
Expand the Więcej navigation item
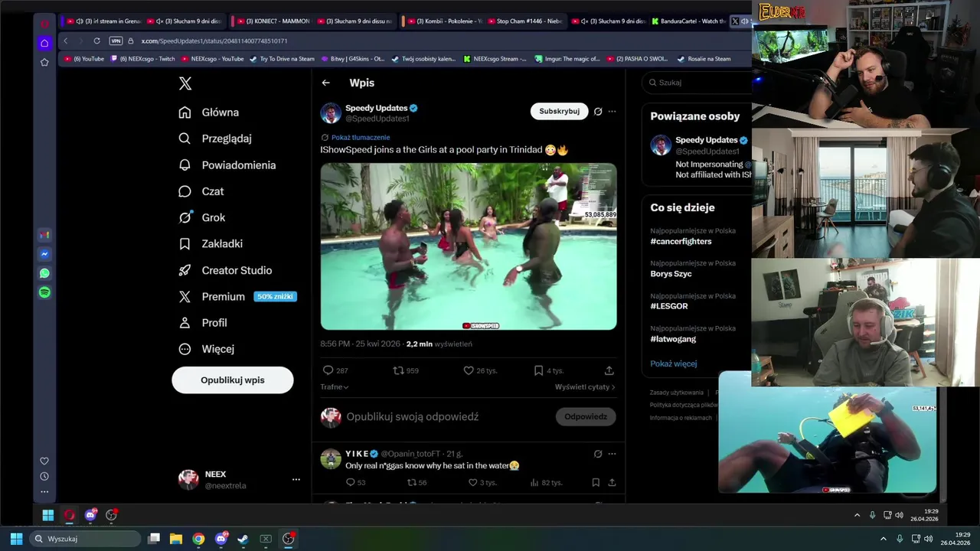tap(207, 349)
